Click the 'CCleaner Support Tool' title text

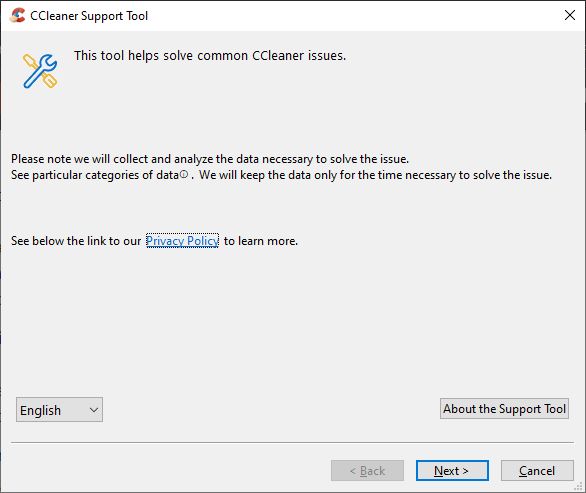[x=89, y=16]
